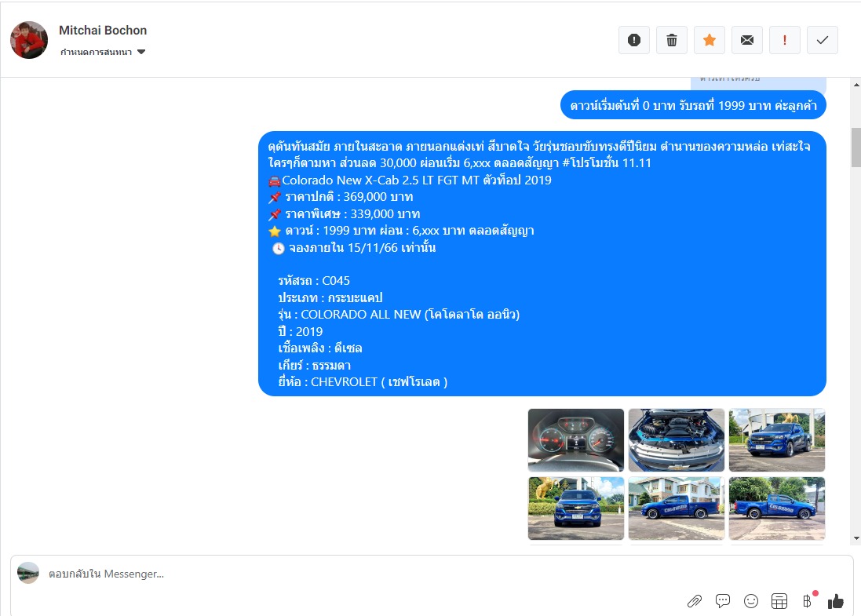Click the #โปรโมชั่น 11.11 hashtag text
The height and width of the screenshot is (616, 861).
click(x=607, y=163)
